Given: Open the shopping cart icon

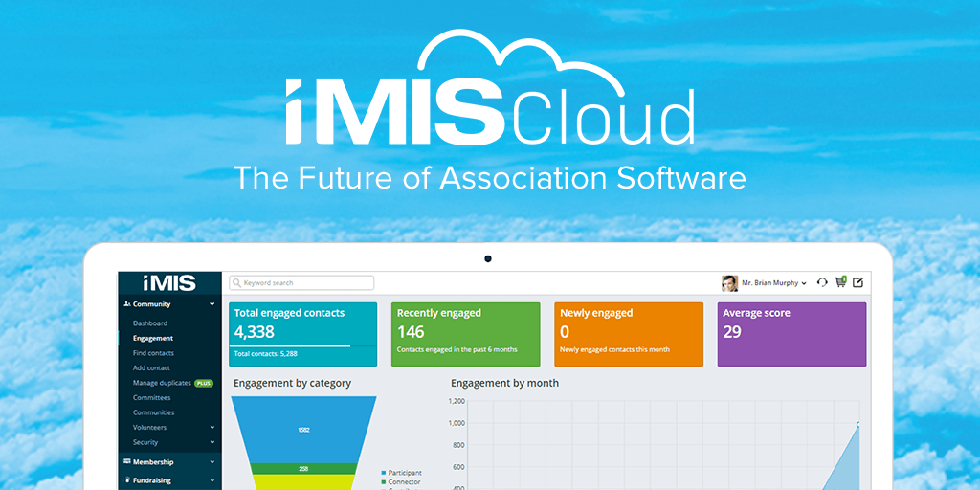Looking at the screenshot, I should (x=840, y=282).
